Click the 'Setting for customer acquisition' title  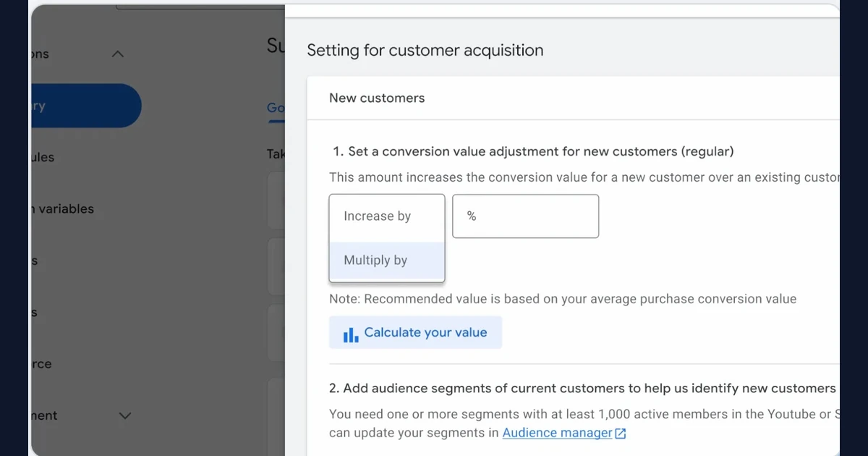tap(425, 50)
